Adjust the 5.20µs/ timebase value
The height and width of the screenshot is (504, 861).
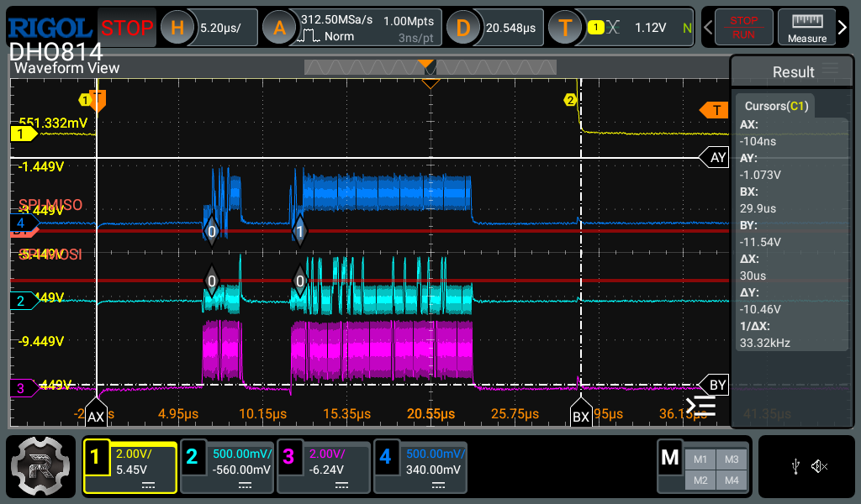pos(221,28)
